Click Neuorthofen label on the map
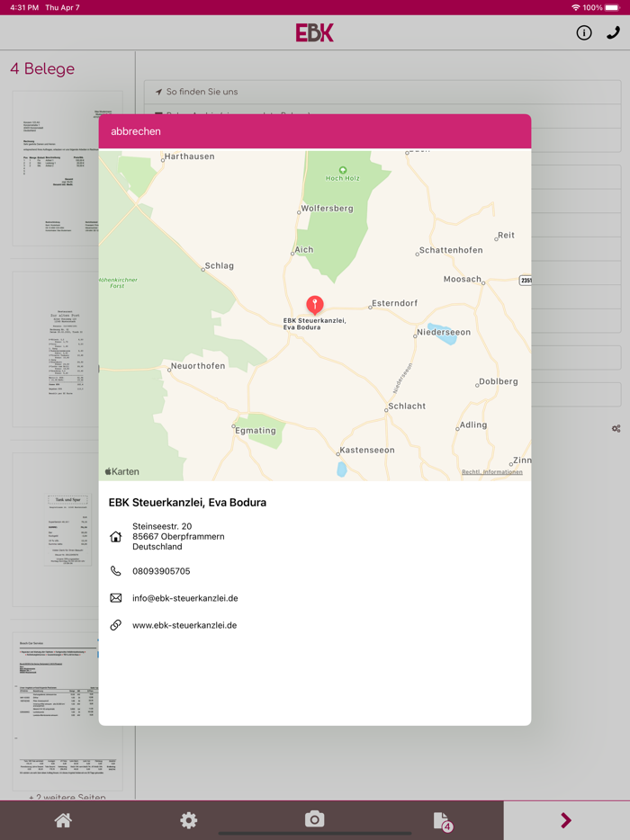Screen dimensions: 630x840 pos(198,366)
